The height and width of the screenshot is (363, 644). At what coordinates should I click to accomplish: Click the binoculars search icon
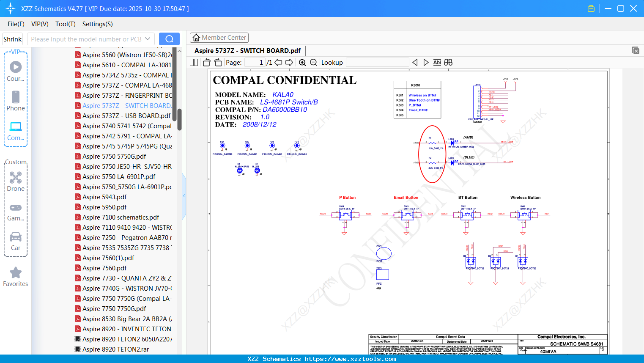448,62
